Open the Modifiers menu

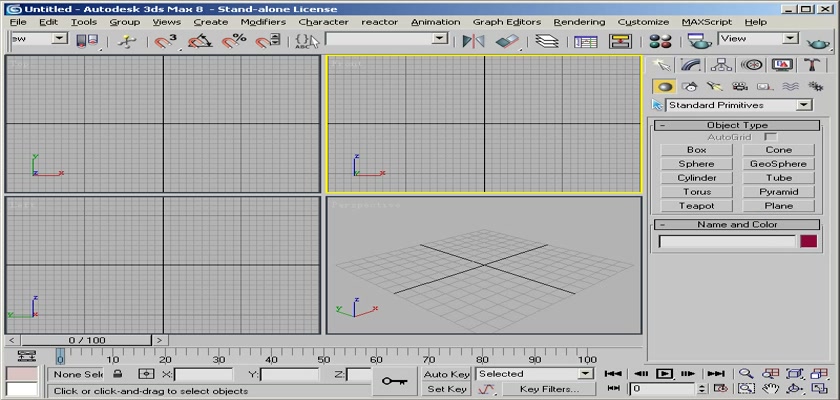click(x=263, y=22)
